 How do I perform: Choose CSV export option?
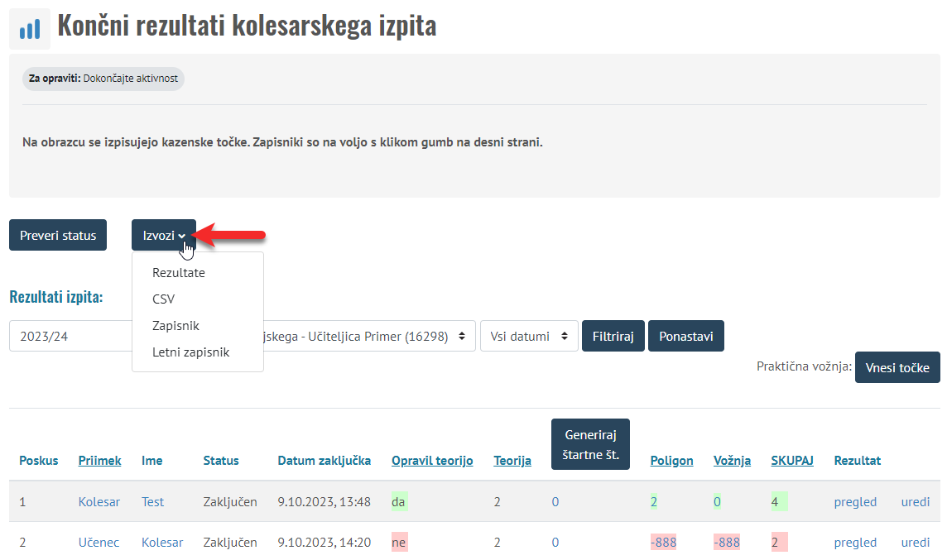pyautogui.click(x=163, y=299)
